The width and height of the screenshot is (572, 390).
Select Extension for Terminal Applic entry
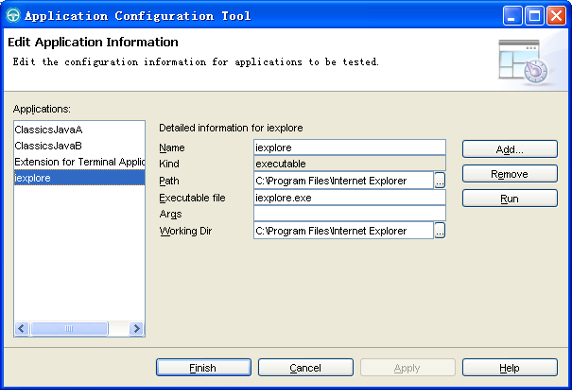[x=79, y=162]
